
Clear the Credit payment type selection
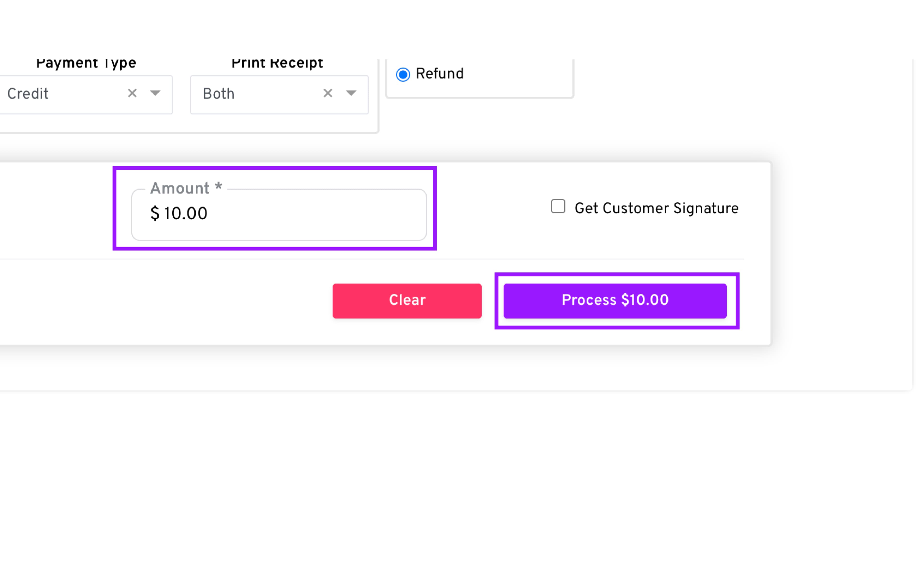(x=132, y=93)
